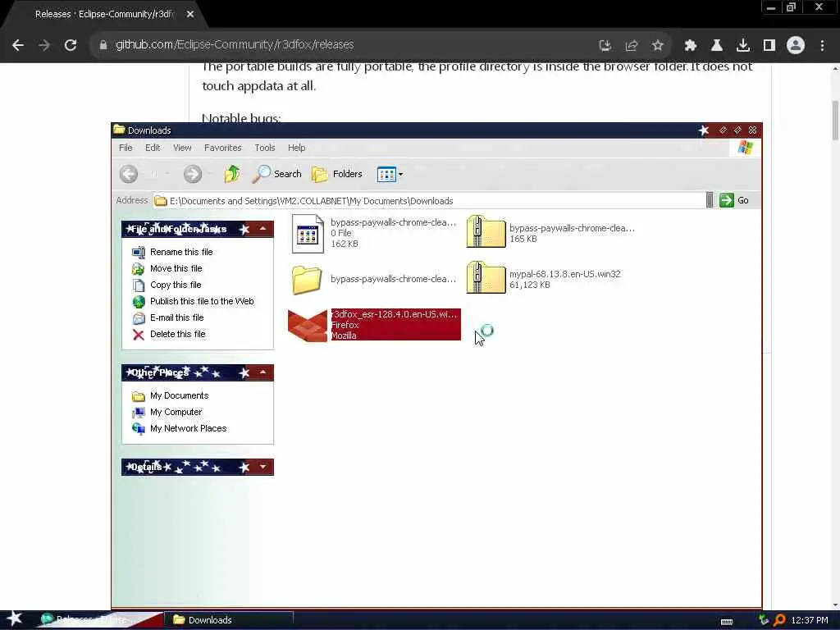
Task: Bookmark this page with the star icon
Action: point(658,46)
